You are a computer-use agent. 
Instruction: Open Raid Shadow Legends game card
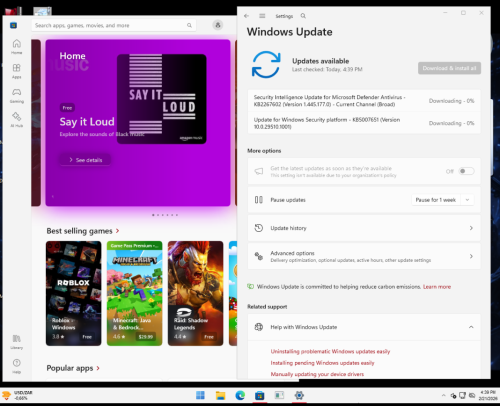(x=195, y=293)
